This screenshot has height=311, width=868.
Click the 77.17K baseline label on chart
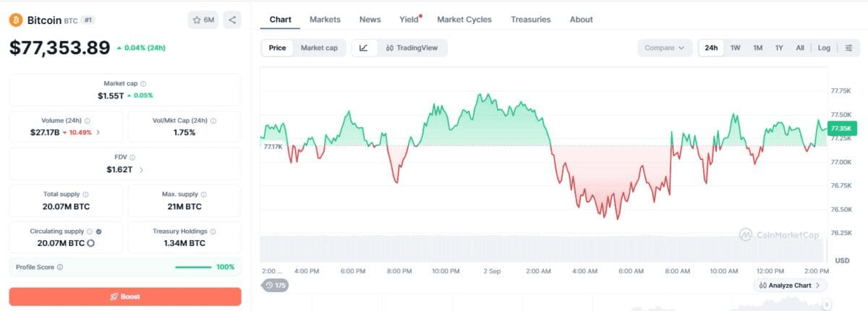pos(273,147)
